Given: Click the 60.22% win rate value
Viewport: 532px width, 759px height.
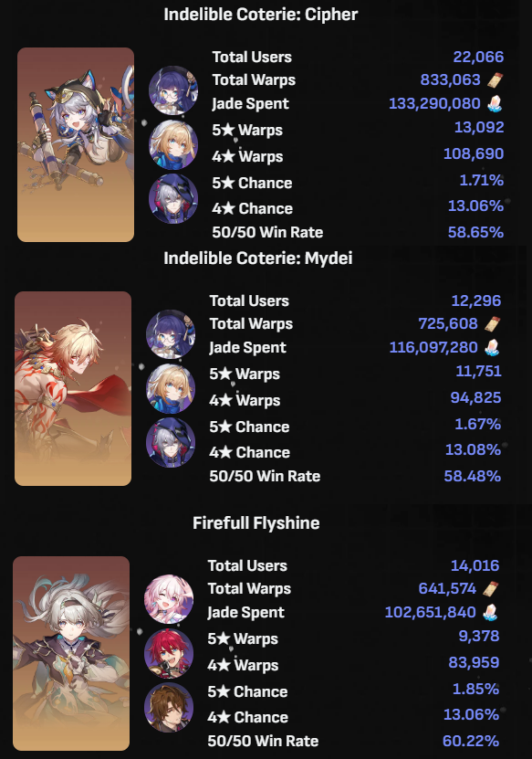Looking at the screenshot, I should 471,741.
